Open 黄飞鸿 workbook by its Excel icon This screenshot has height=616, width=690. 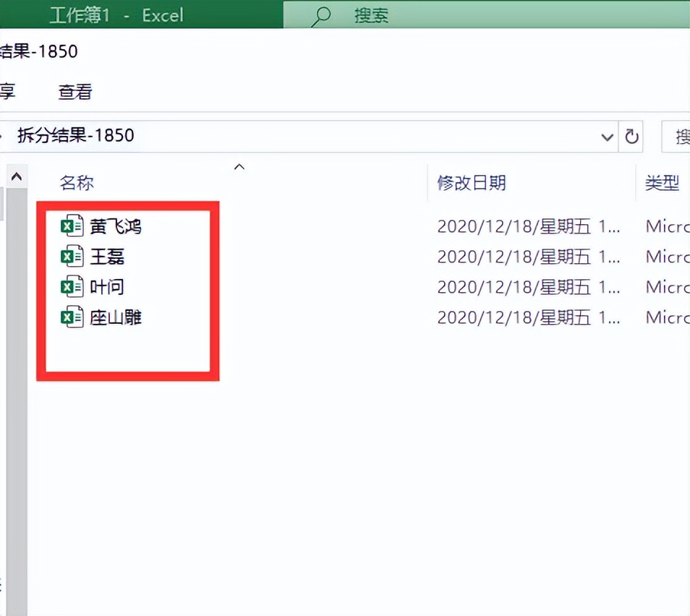71,226
